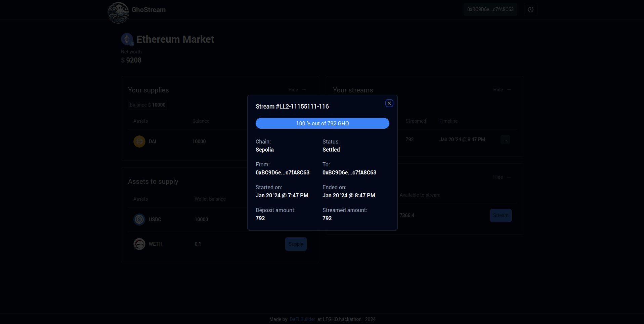
Task: Click the Supply button in WETH row
Action: (296, 244)
